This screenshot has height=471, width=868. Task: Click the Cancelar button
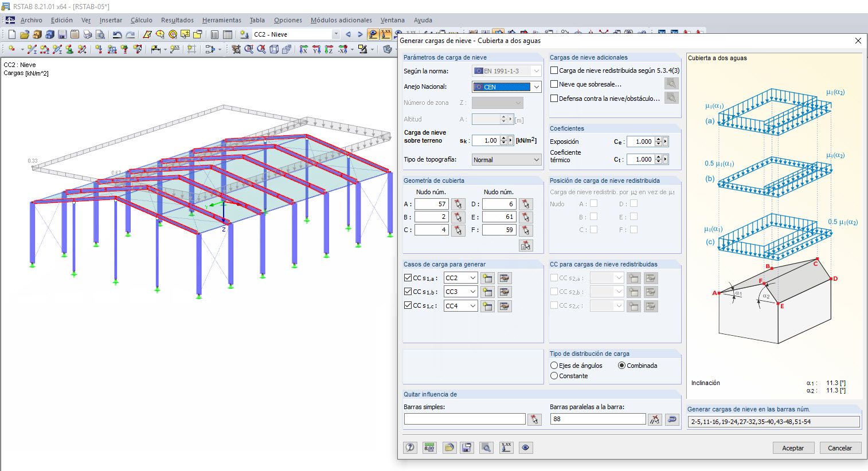click(840, 448)
